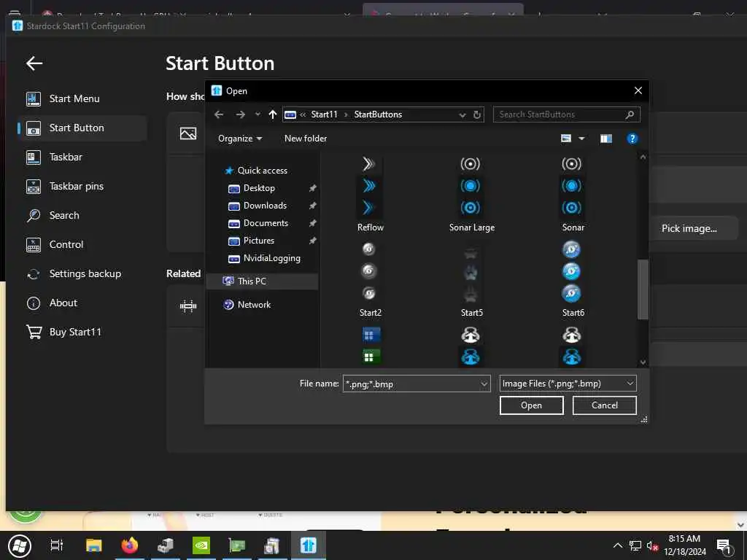Viewport: 747px width, 560px height.
Task: Open the Search settings section
Action: (x=82, y=215)
